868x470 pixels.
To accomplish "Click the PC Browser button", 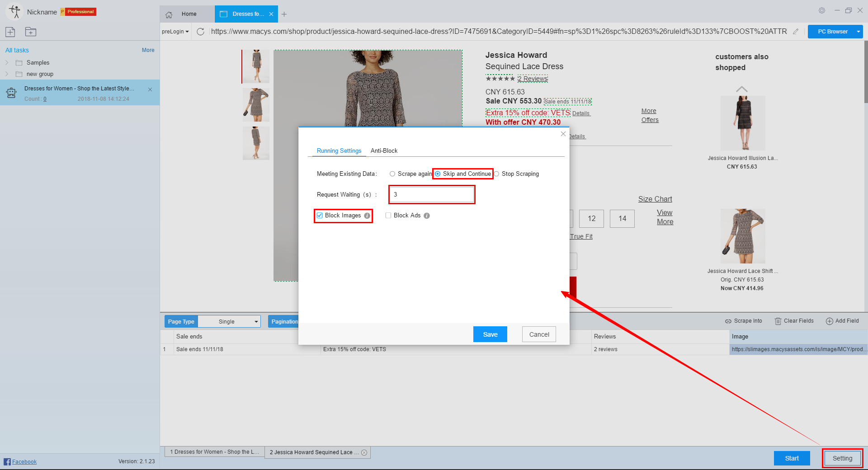I will 832,32.
